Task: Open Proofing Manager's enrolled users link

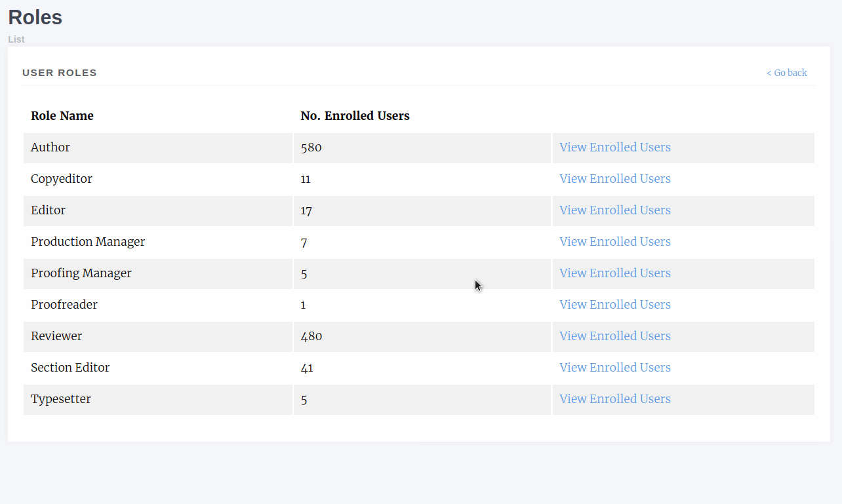Action: pyautogui.click(x=614, y=273)
